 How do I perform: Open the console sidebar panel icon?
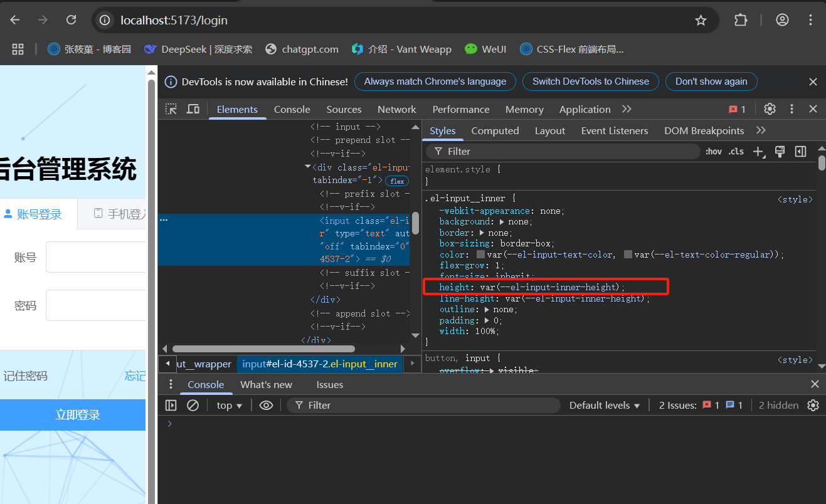171,405
